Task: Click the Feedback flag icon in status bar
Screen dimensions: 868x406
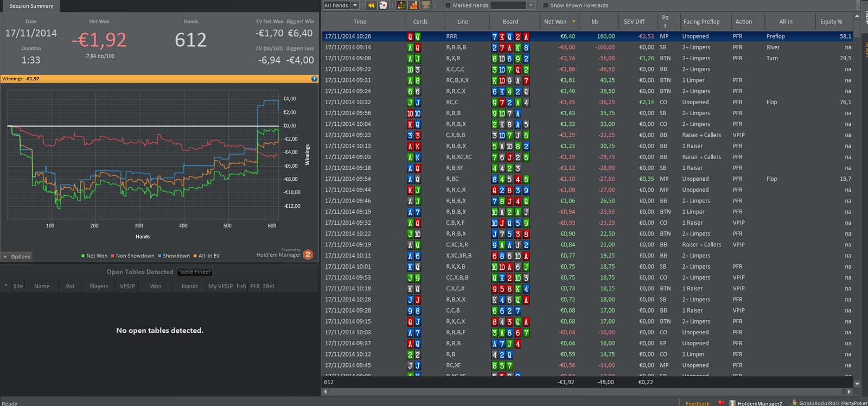Action: point(721,403)
